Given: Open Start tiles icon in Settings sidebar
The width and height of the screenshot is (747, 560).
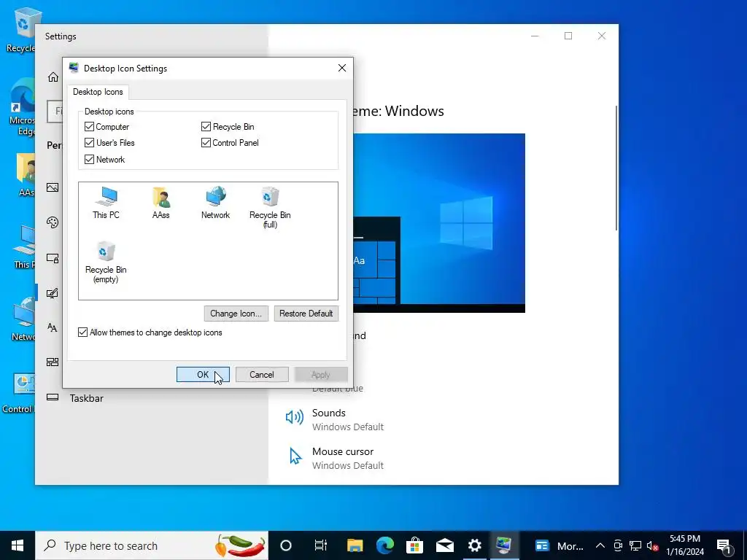Looking at the screenshot, I should click(53, 362).
